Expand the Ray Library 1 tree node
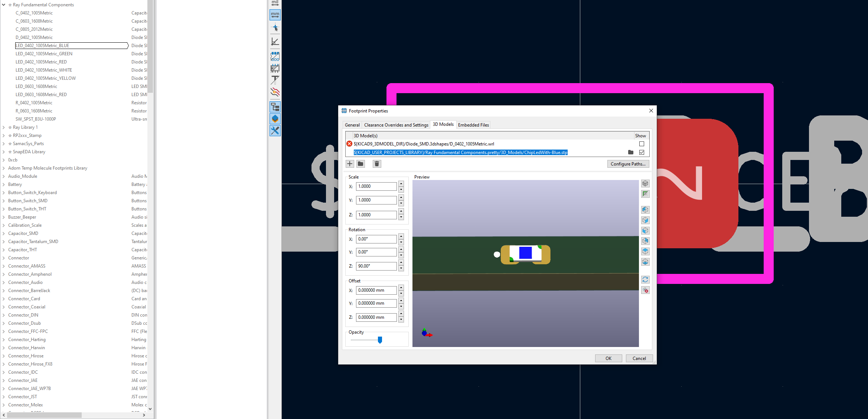 coord(3,127)
